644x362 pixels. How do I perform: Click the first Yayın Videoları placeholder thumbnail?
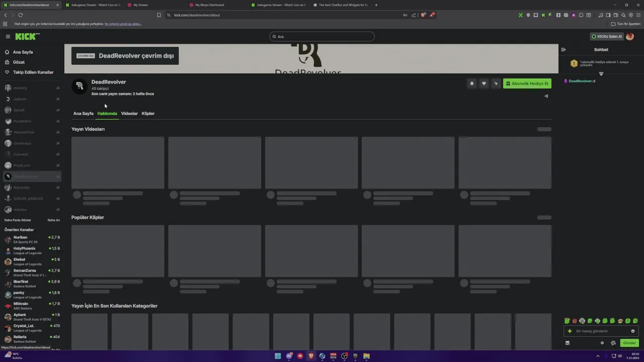tap(118, 163)
